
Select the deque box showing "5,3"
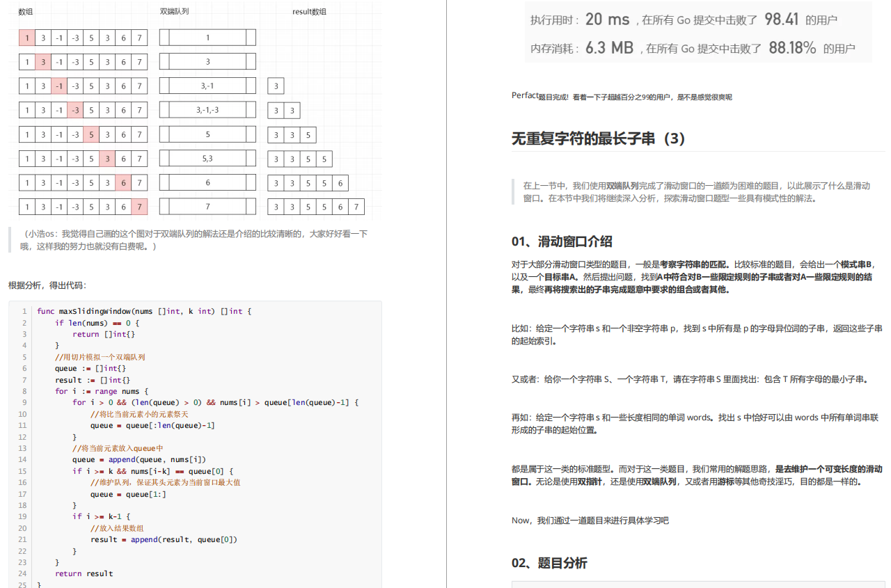(207, 159)
